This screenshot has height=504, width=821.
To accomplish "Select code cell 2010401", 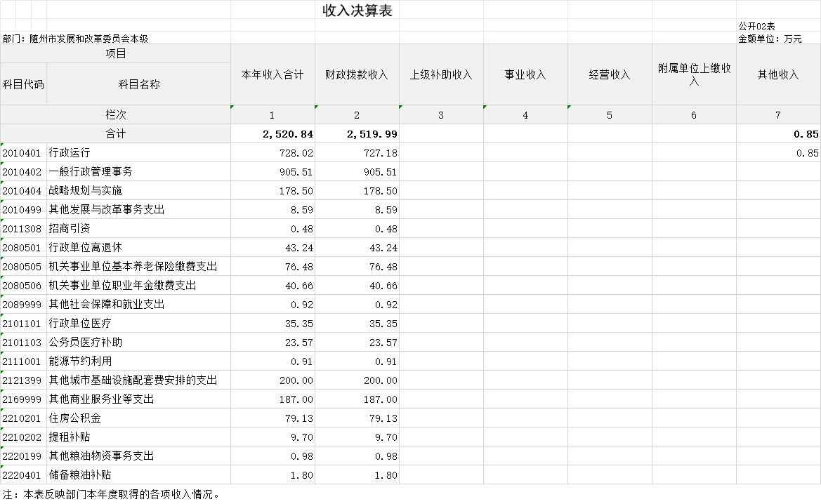I will (24, 153).
